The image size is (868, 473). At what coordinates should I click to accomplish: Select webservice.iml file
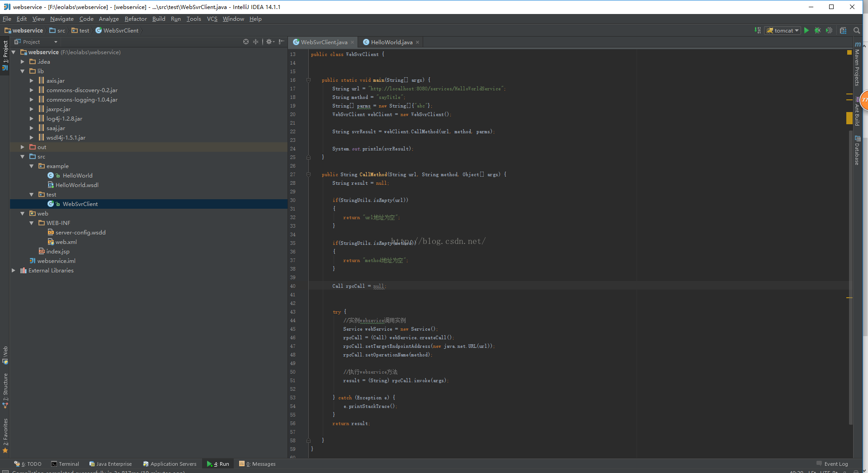(x=56, y=261)
